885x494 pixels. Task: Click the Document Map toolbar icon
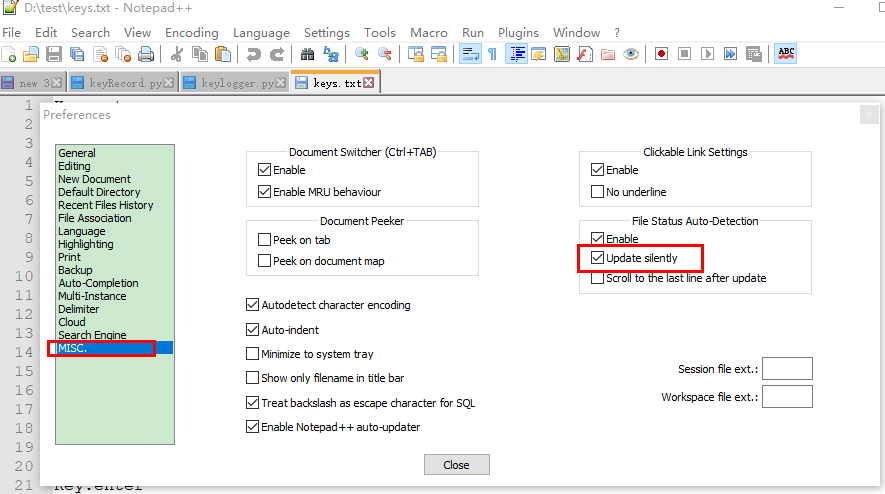(x=562, y=54)
